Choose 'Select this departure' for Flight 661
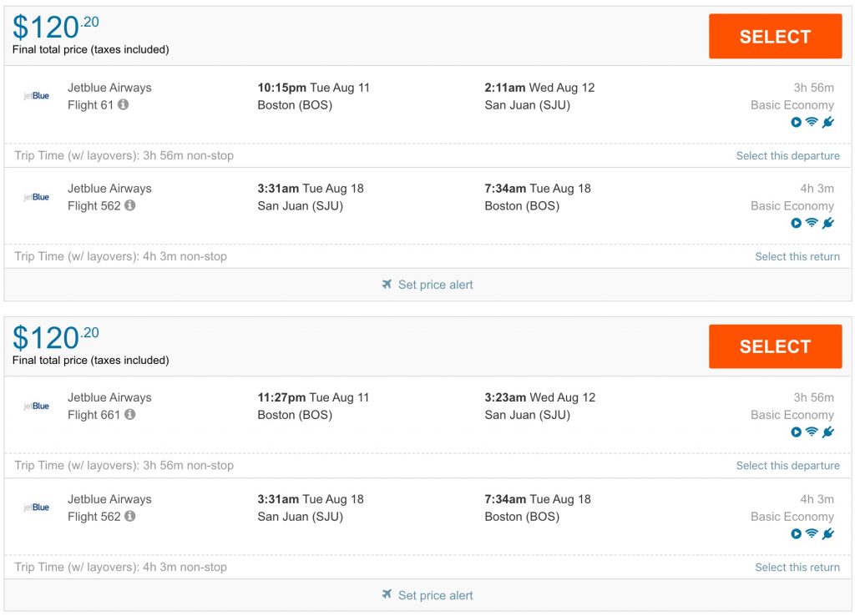Screen dimensions: 855x616 pos(787,466)
